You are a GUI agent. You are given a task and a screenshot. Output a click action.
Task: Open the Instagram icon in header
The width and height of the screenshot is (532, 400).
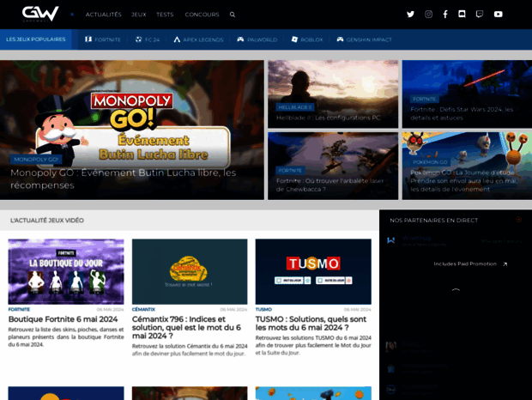428,15
